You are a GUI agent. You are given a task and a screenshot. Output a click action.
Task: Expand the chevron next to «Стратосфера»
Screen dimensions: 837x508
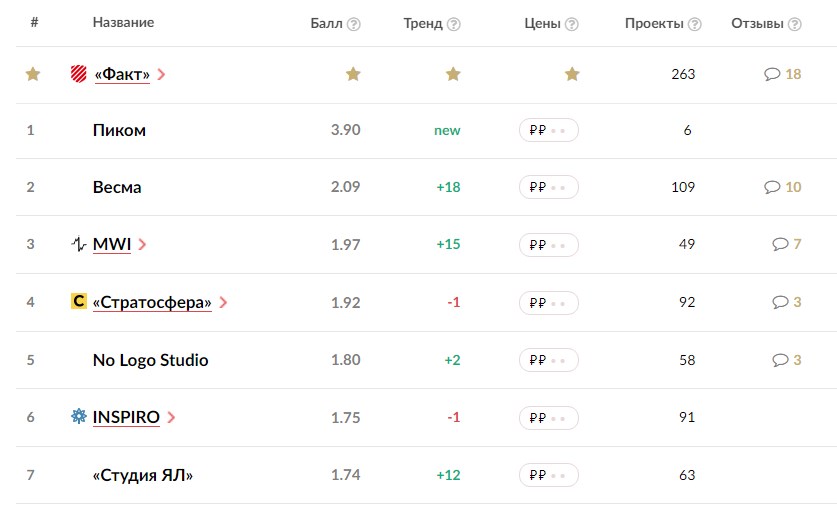tap(223, 303)
